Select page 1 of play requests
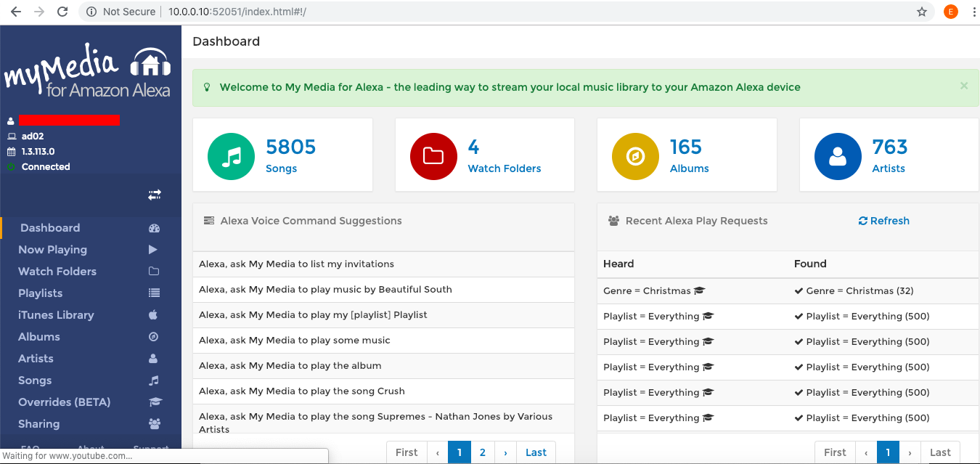Screen dimensions: 980x464 click(x=888, y=452)
